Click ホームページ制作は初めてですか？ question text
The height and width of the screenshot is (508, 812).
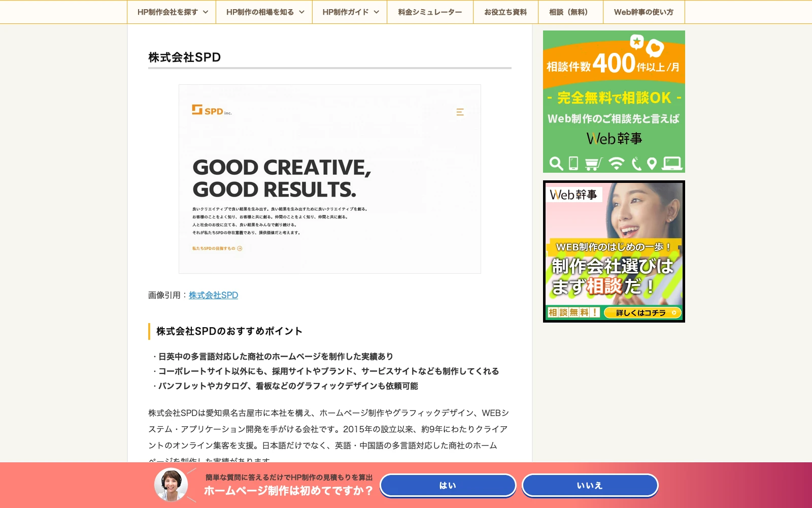tap(288, 491)
